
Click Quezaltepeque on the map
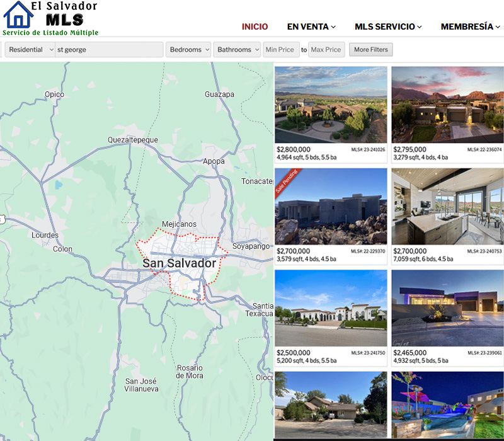pos(133,140)
